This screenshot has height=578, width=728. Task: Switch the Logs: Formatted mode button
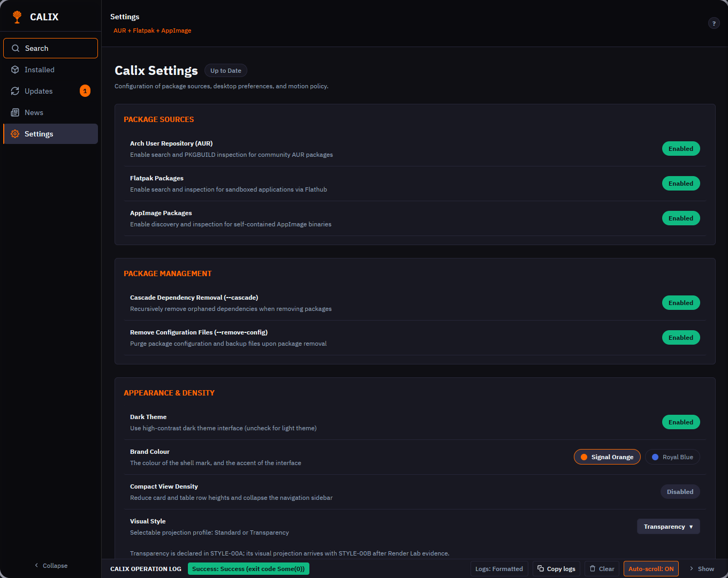[x=499, y=568]
